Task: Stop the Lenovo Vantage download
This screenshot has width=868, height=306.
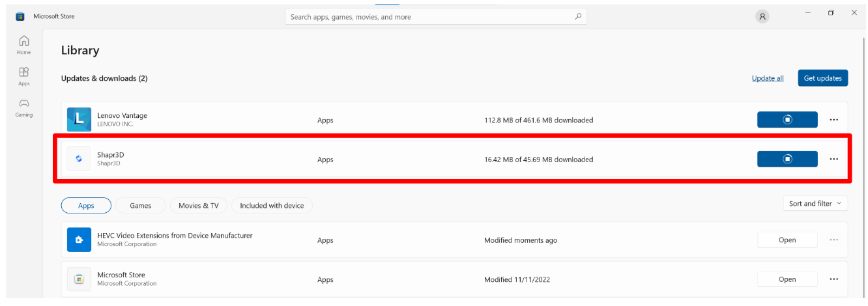Action: click(x=787, y=120)
